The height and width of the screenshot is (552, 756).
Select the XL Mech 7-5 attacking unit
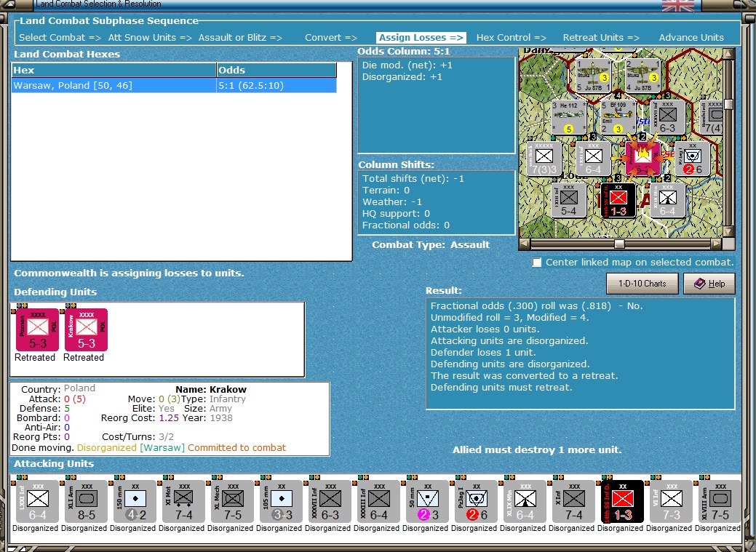click(232, 501)
